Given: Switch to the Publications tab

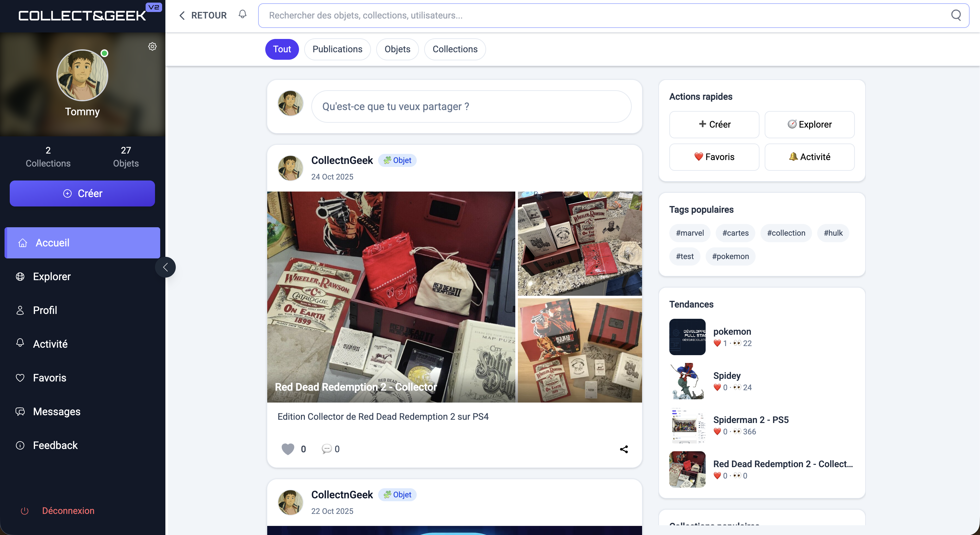Looking at the screenshot, I should (337, 49).
